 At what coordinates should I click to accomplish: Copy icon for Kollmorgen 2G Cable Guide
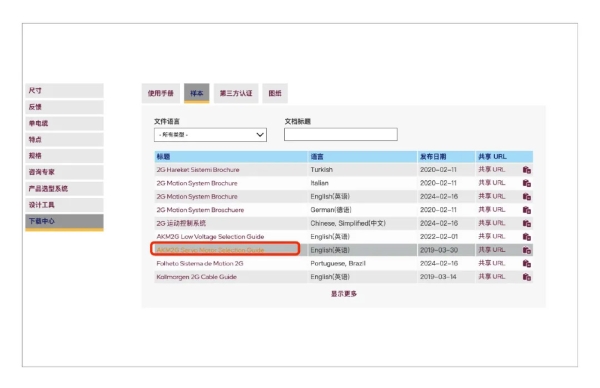(x=527, y=277)
